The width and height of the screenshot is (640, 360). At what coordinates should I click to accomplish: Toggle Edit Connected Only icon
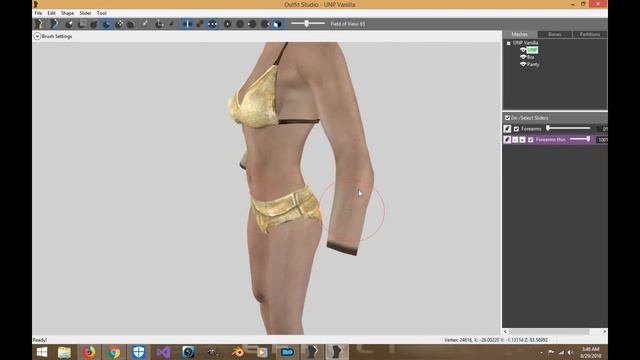200,24
